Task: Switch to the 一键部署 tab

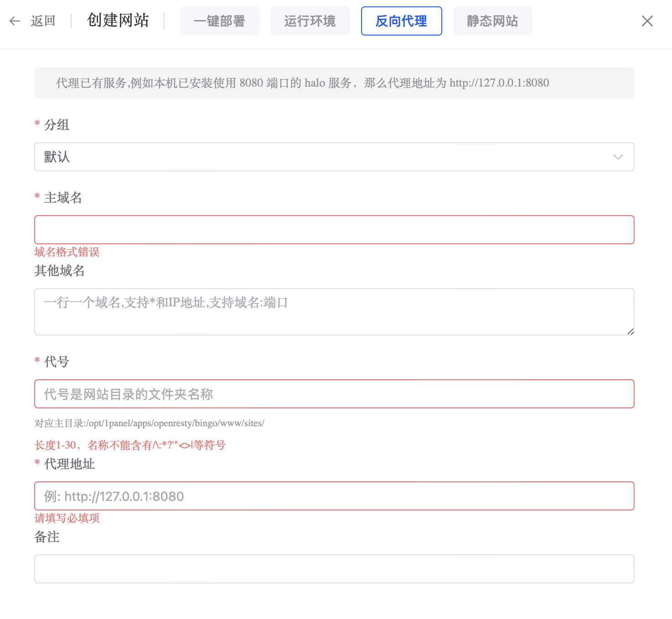Action: click(219, 21)
